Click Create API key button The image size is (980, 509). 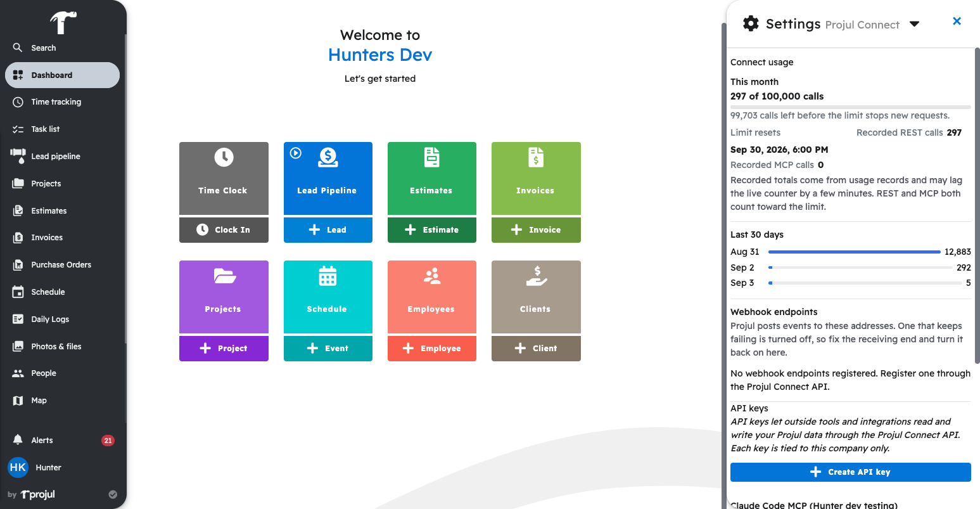(x=850, y=472)
